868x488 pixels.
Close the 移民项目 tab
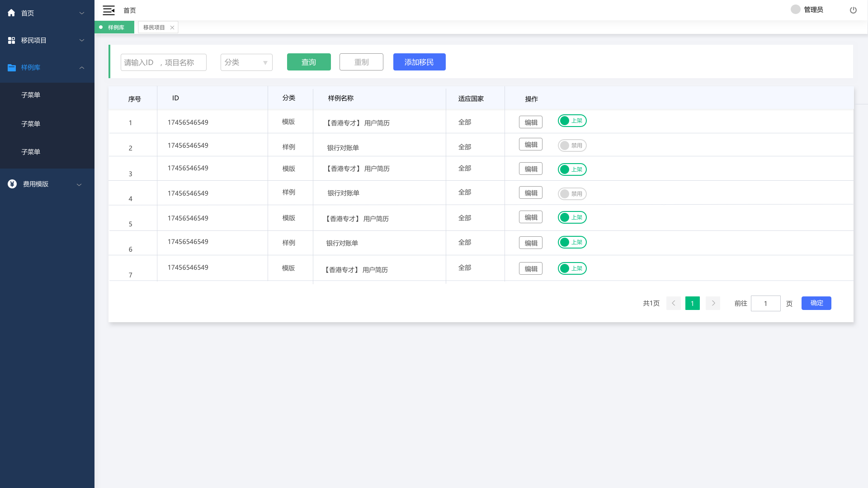[172, 28]
